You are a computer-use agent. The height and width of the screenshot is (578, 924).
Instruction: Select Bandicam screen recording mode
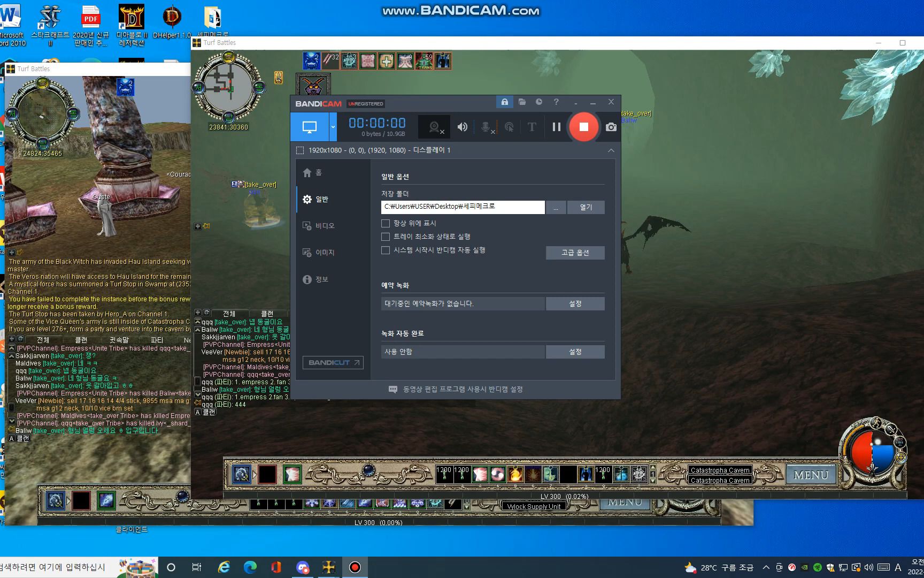click(310, 127)
